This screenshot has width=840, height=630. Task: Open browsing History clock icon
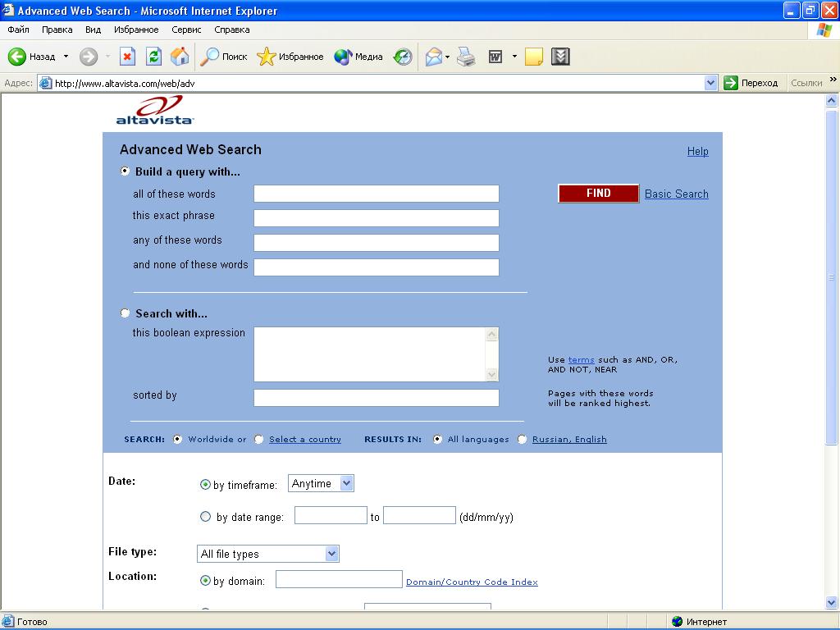[403, 57]
